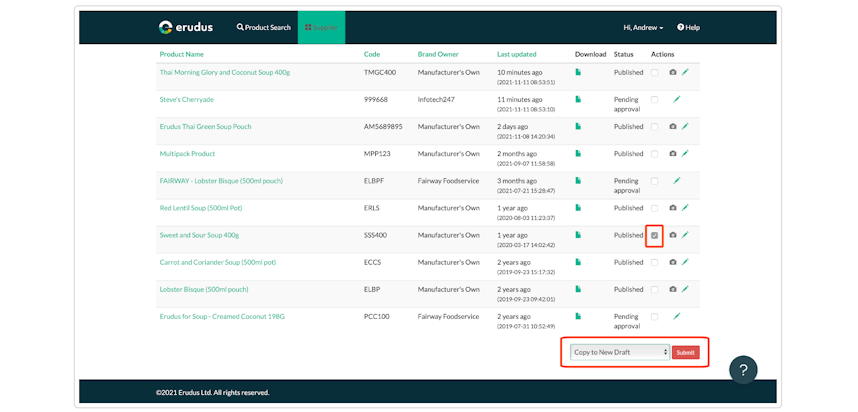858x412 pixels.
Task: Tick checkbox for FAIRWAY Lobster Bisque
Action: [x=654, y=181]
